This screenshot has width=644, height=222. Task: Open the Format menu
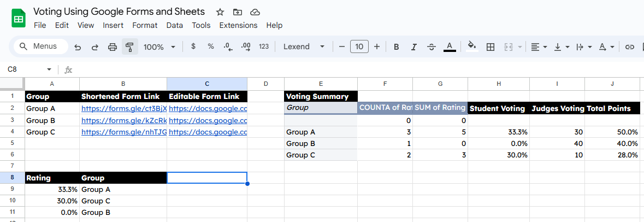point(145,25)
